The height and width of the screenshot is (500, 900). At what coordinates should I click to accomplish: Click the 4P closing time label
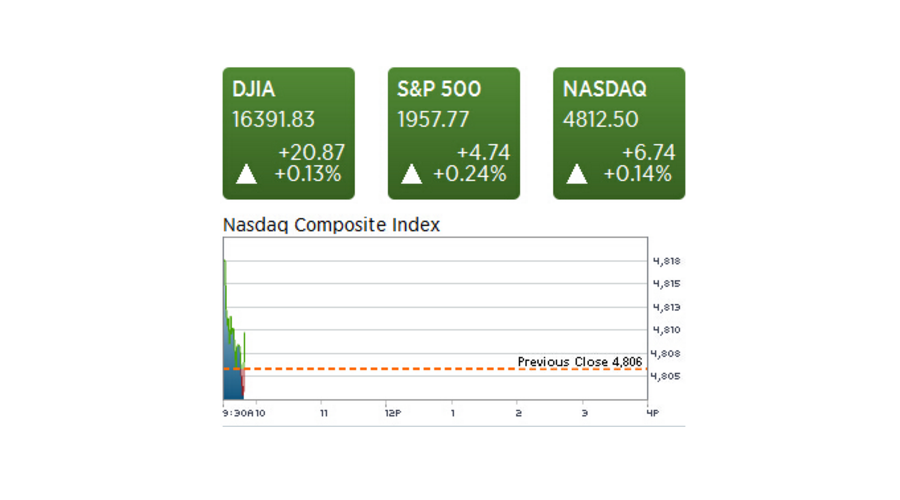tap(652, 411)
